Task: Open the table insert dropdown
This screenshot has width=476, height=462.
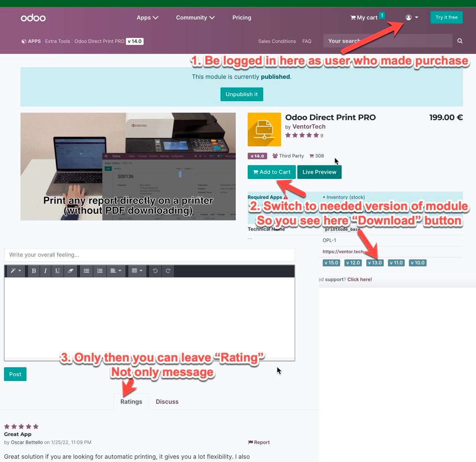Action: point(137,271)
